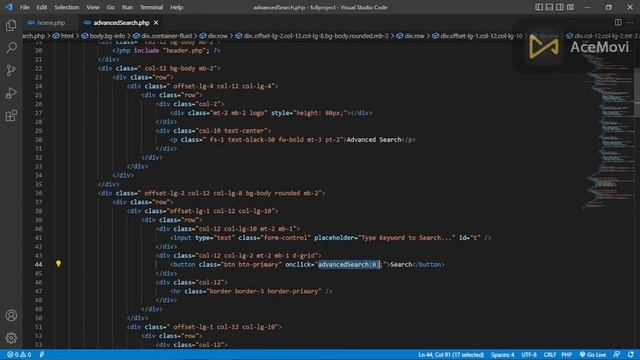Open the div.col-12.col-lg-2 breadcrumb
This screenshot has height=360, width=640.
tap(603, 36)
